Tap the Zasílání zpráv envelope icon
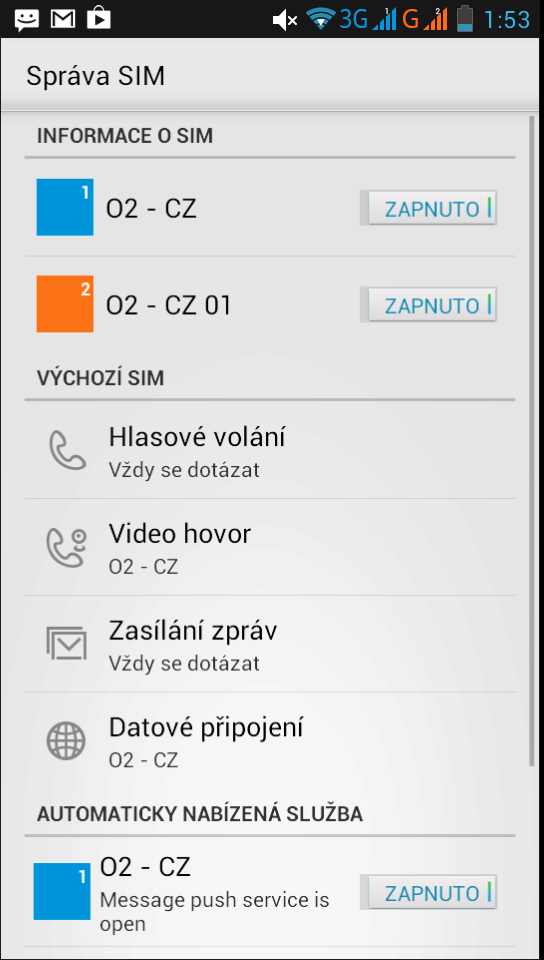This screenshot has height=960, width=544. [67, 643]
